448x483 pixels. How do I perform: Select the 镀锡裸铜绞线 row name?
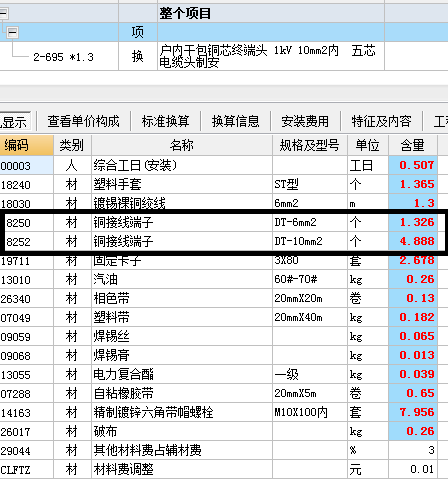coord(182,203)
